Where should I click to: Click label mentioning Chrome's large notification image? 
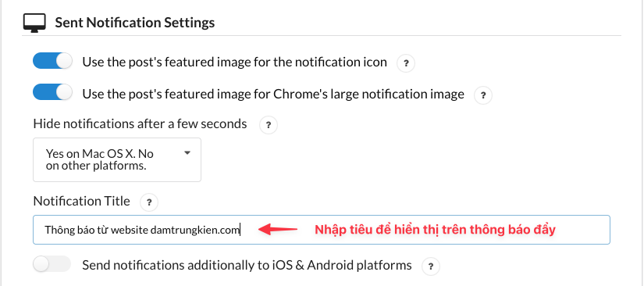273,94
